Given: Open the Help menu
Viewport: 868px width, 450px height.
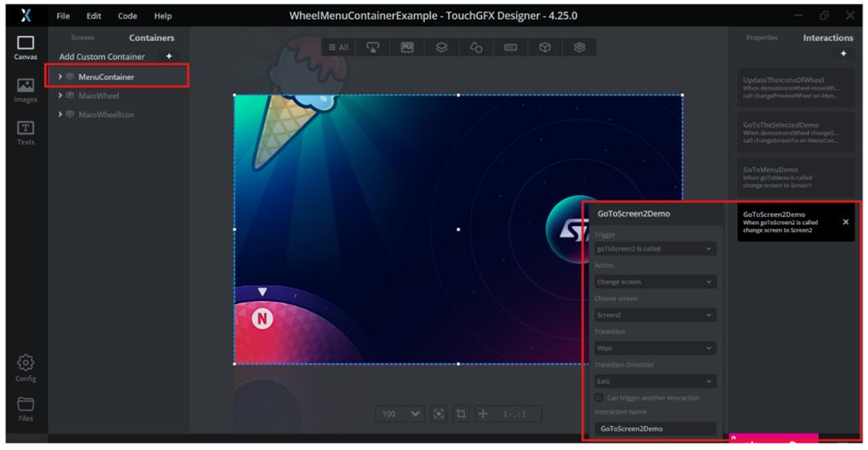Looking at the screenshot, I should (163, 16).
